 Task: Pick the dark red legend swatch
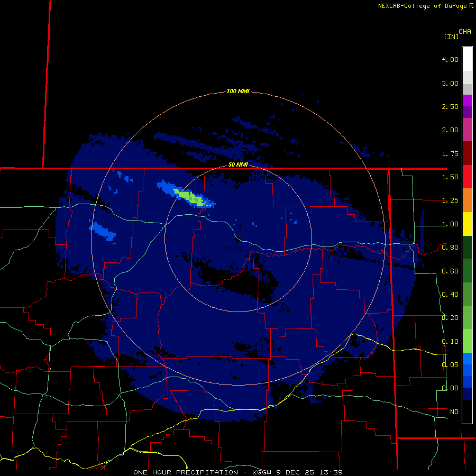[467, 153]
